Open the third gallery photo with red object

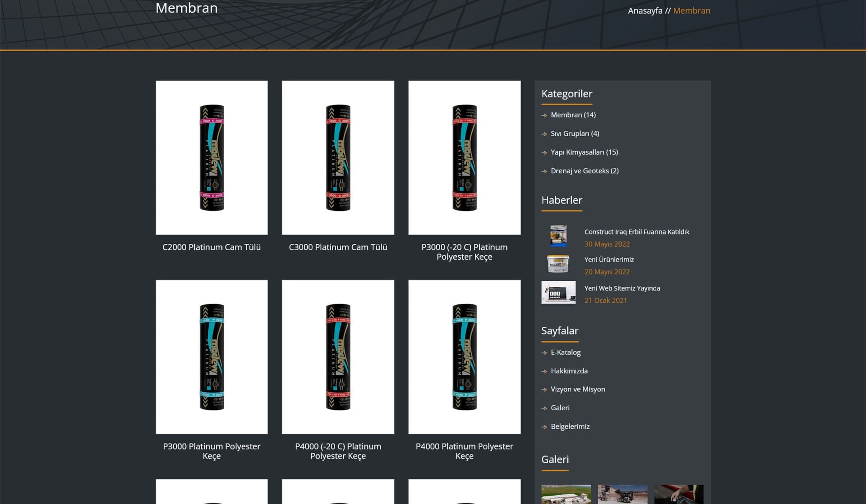click(679, 494)
